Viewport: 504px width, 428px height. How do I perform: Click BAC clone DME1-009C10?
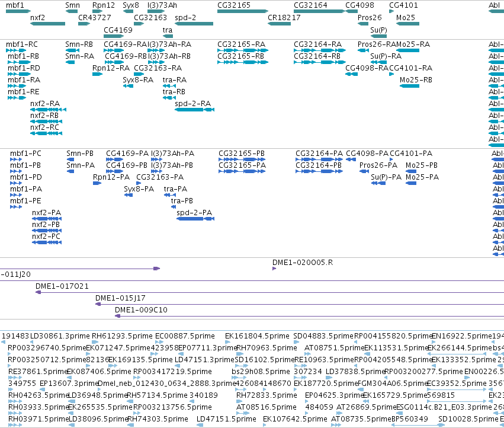point(309,316)
